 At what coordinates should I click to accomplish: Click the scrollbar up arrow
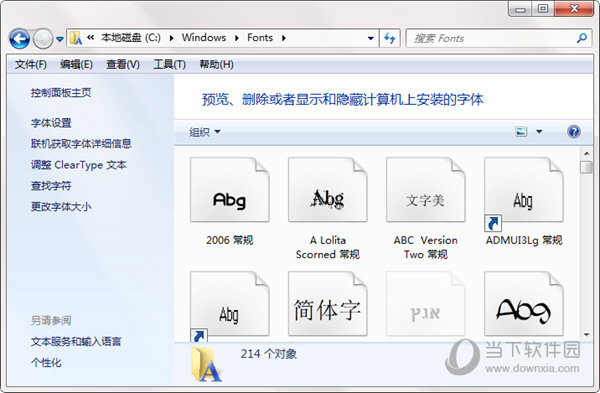[586, 153]
